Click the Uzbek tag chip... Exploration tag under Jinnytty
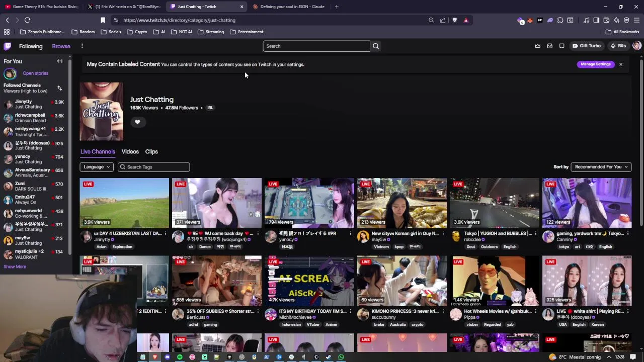Screen dimensions: 644x362 click(x=122, y=247)
